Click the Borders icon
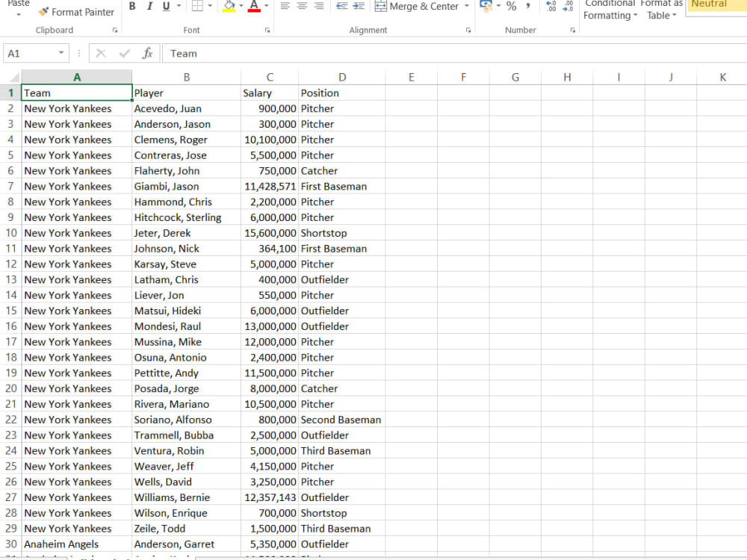Viewport: 747px width, 560px height. click(197, 6)
